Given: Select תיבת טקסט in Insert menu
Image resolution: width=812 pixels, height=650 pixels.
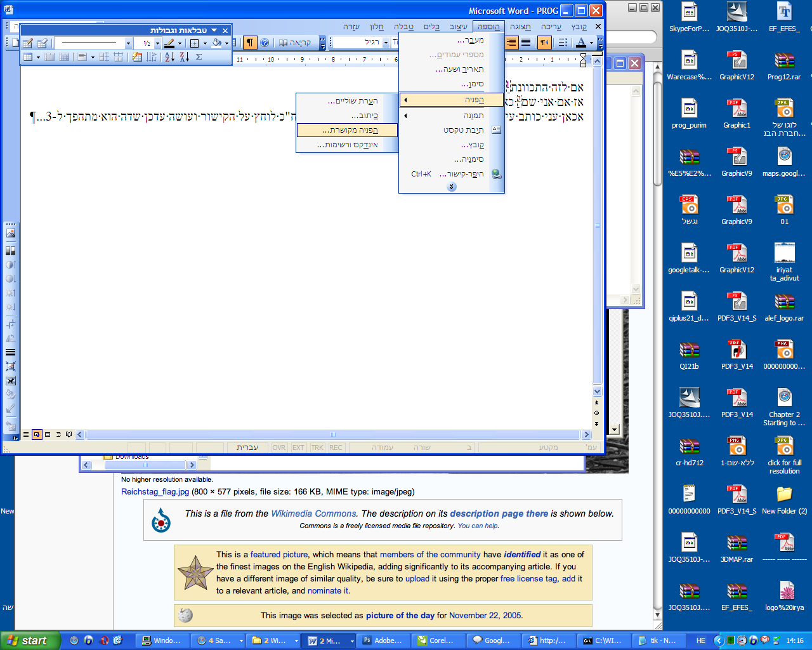Looking at the screenshot, I should click(x=452, y=130).
